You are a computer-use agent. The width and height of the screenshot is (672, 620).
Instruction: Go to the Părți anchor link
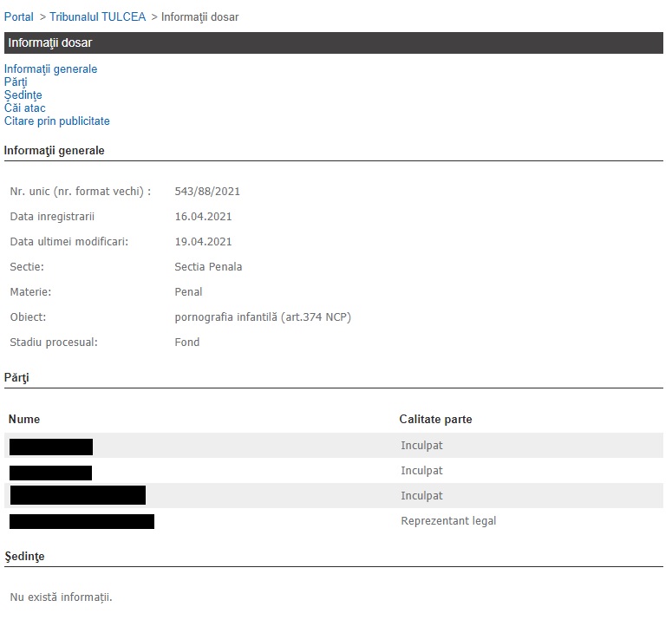tap(16, 82)
